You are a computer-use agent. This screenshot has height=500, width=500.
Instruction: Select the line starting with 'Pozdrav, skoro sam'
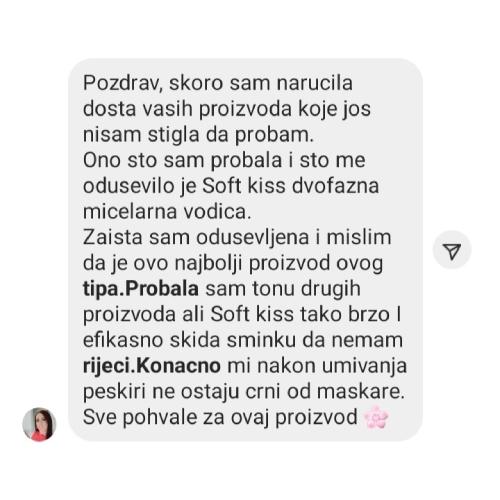218,83
